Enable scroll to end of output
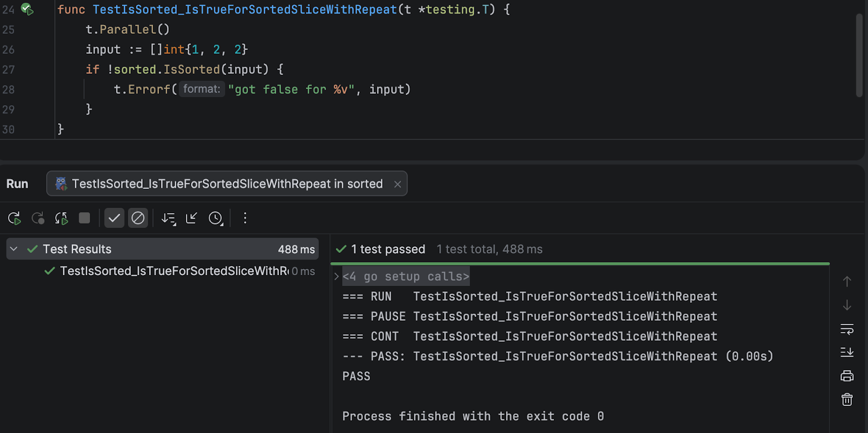The width and height of the screenshot is (868, 433). [x=847, y=353]
